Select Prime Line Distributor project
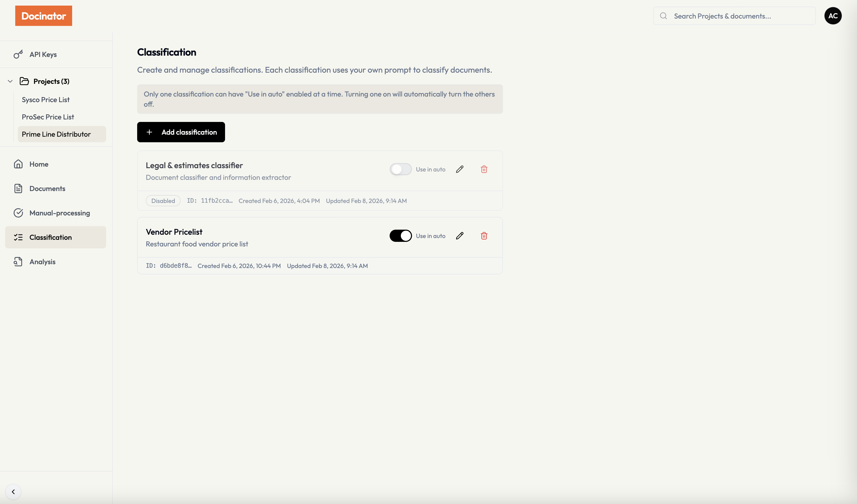Screen dimensions: 857x504 56,134
